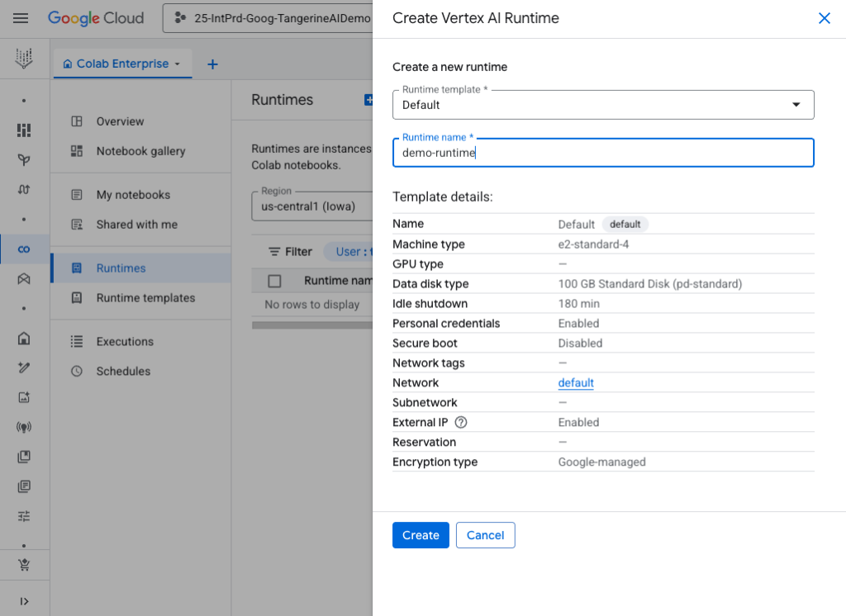Open the main navigation hamburger menu
Screen dimensions: 846x616
coord(21,18)
